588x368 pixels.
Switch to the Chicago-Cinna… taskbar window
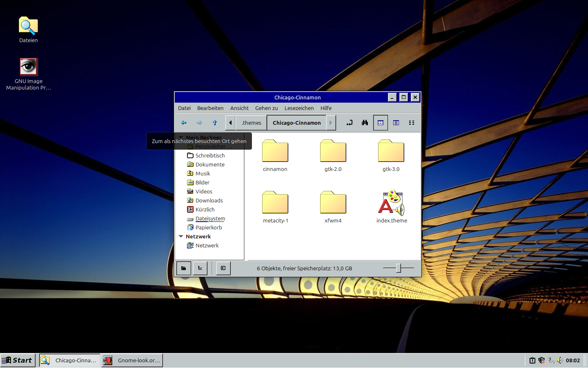coord(70,360)
